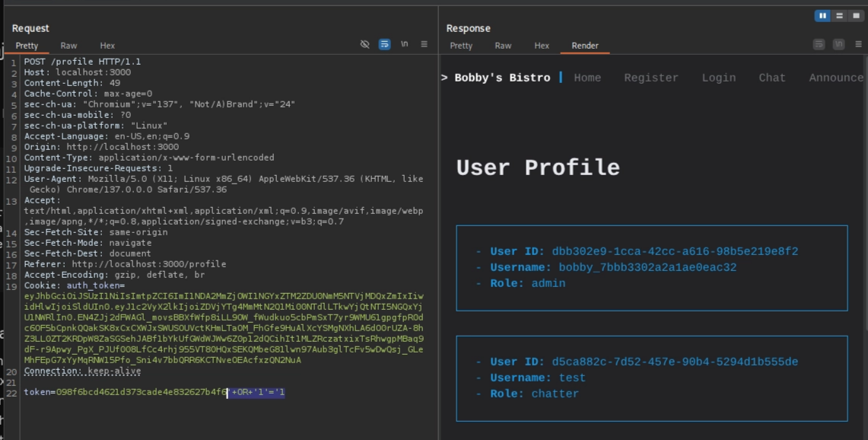Toggle hidden characters eye-slash icon in Request

point(365,44)
